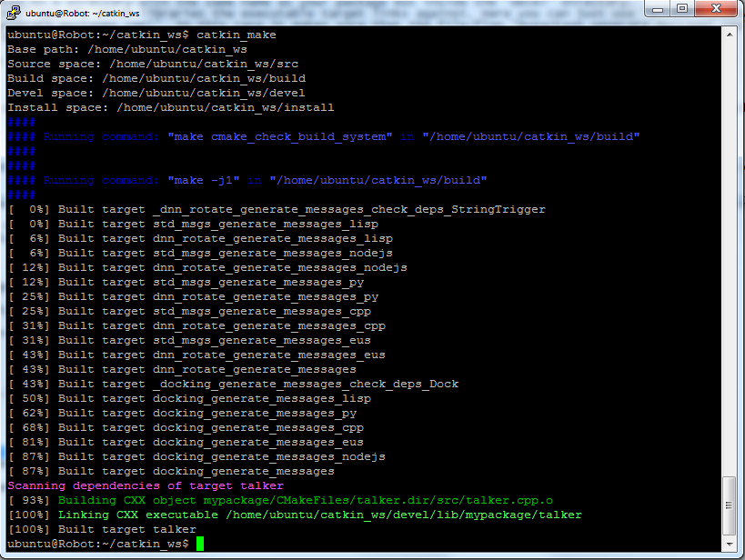The image size is (745, 560).
Task: Click the "make cmake_check_build_system" text
Action: pyautogui.click(x=279, y=136)
